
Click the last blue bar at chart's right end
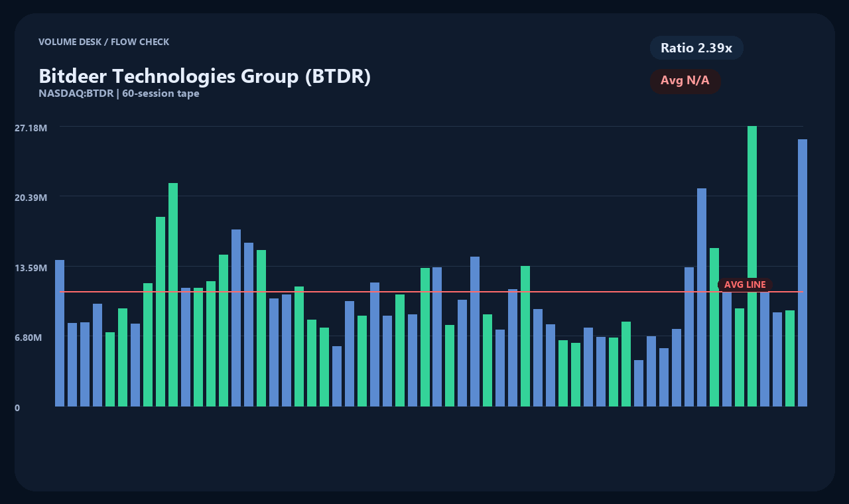[803, 273]
